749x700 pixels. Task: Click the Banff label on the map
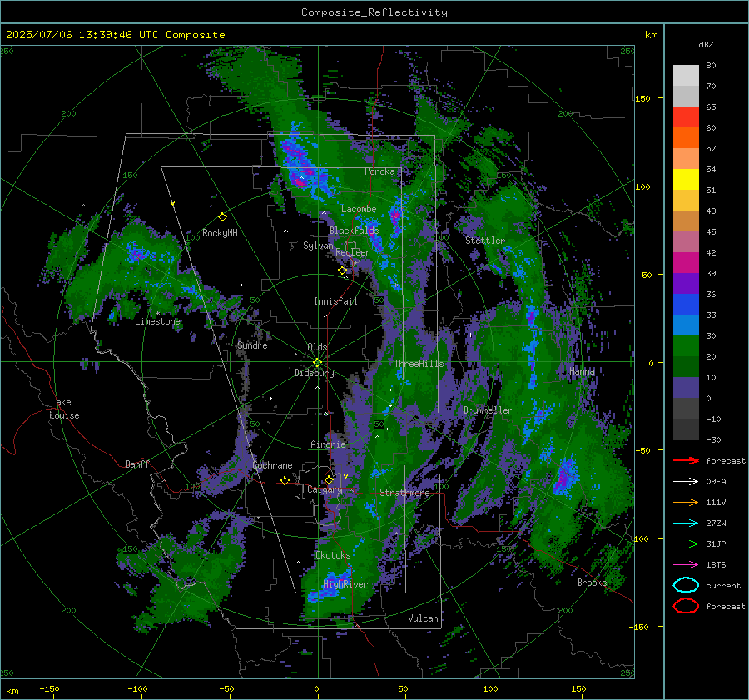[x=137, y=464]
